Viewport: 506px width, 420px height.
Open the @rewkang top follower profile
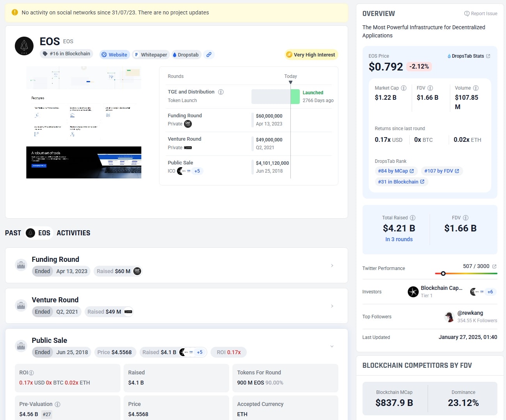coord(470,313)
